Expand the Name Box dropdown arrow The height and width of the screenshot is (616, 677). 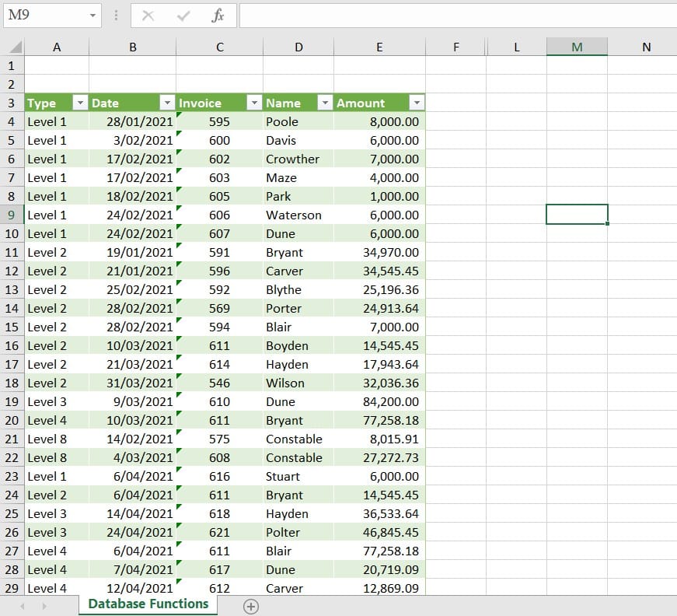[92, 16]
